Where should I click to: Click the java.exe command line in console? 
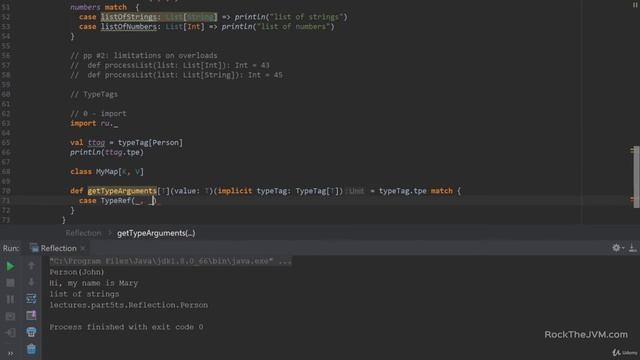171,261
